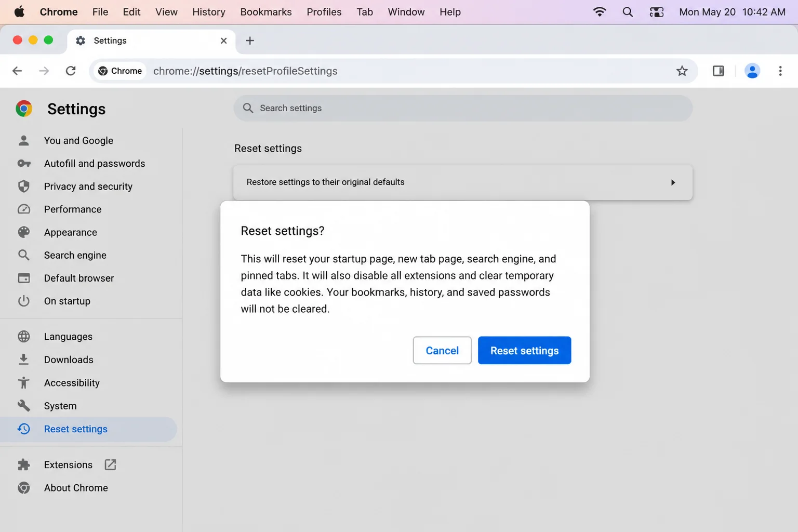This screenshot has width=798, height=532.
Task: Open the profile avatar icon
Action: pos(752,71)
